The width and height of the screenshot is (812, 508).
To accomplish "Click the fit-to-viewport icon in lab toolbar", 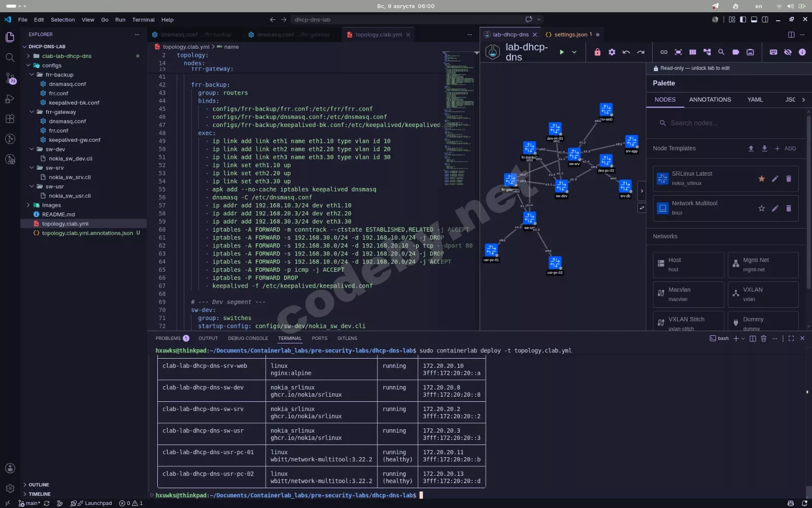I will (x=678, y=52).
